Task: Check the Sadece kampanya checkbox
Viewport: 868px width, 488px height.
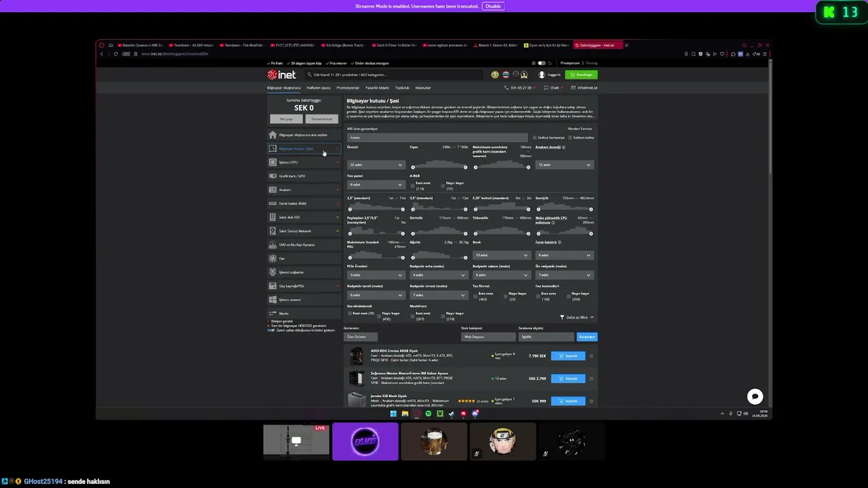Action: tap(534, 138)
